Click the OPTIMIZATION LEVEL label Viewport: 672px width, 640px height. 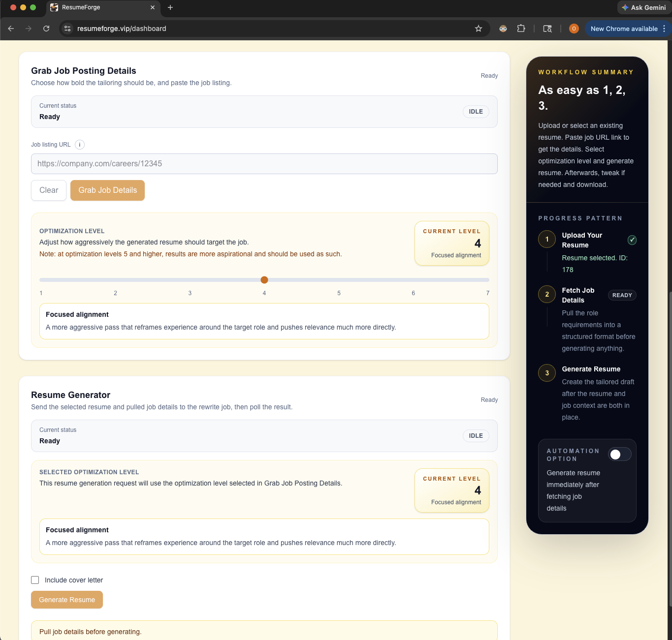pyautogui.click(x=72, y=231)
